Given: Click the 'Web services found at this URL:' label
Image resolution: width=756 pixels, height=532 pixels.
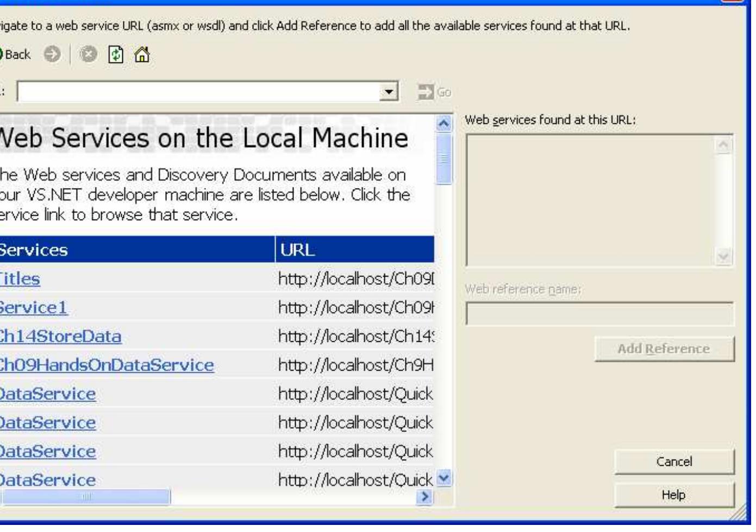Looking at the screenshot, I should pyautogui.click(x=550, y=120).
